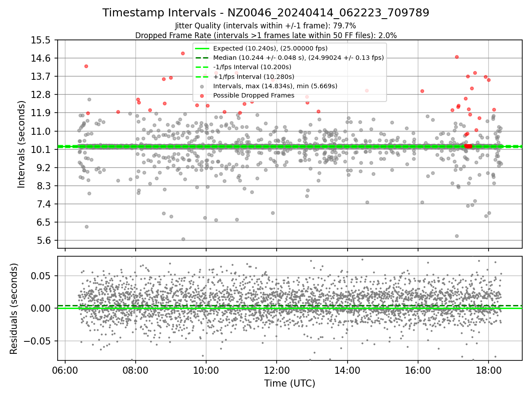This screenshot has width=532, height=399.
Task: Click the 06:00 time axis label
Action: (65, 370)
